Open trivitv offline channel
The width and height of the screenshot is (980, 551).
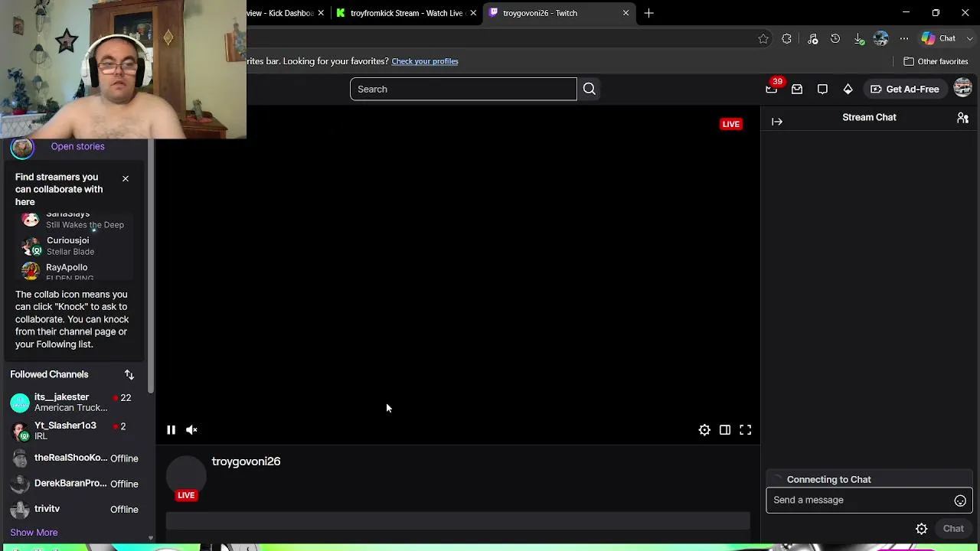[x=74, y=509]
